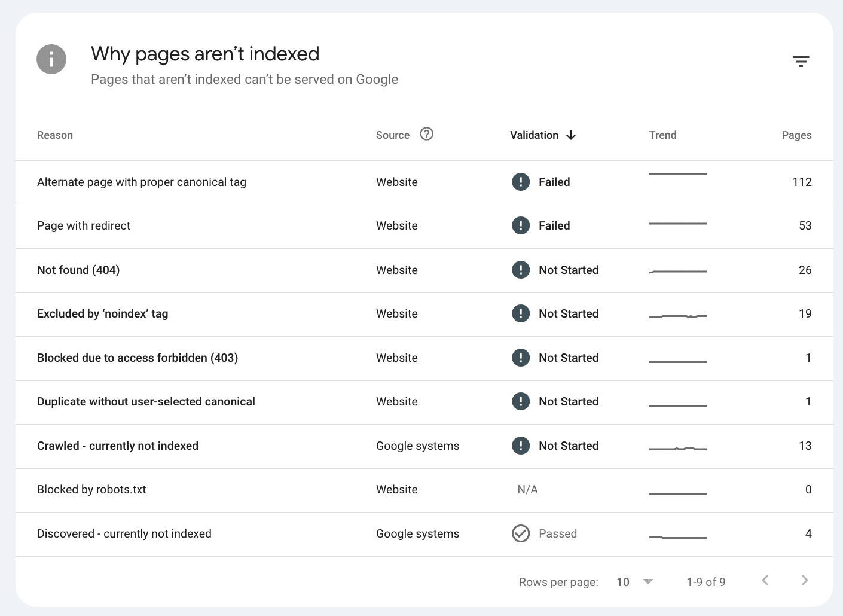Open the Blocked by robots.txt row

pos(424,490)
